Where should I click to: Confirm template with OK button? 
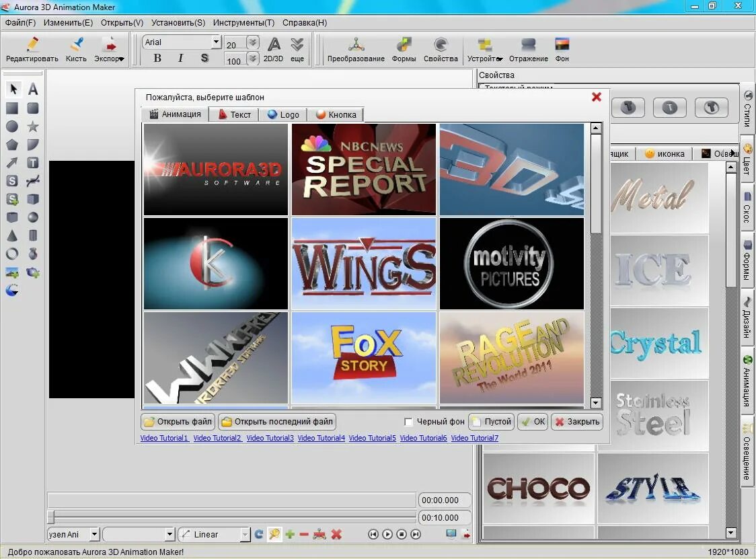pos(533,422)
